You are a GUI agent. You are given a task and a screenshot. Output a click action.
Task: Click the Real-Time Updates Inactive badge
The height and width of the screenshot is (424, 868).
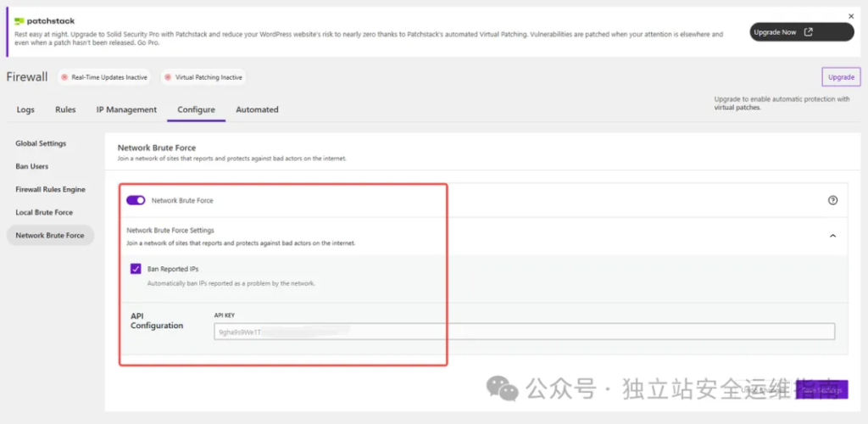104,77
